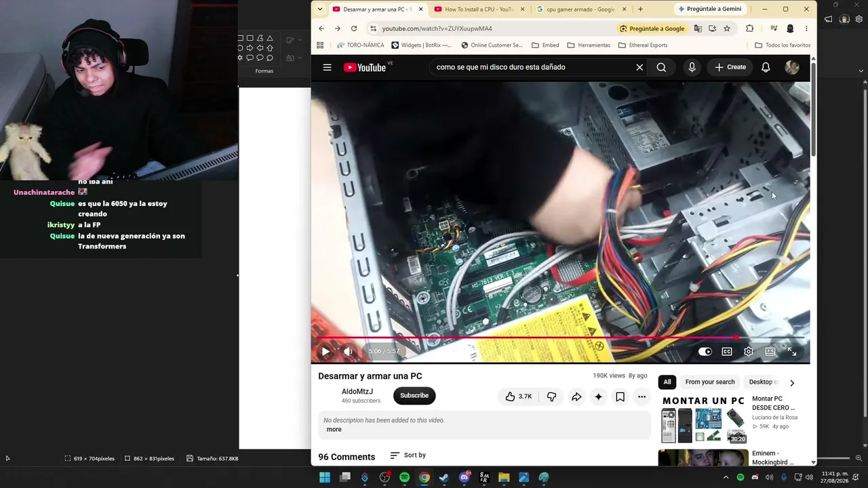Open the YouTube account avatar menu
This screenshot has height=488, width=868.
(792, 67)
